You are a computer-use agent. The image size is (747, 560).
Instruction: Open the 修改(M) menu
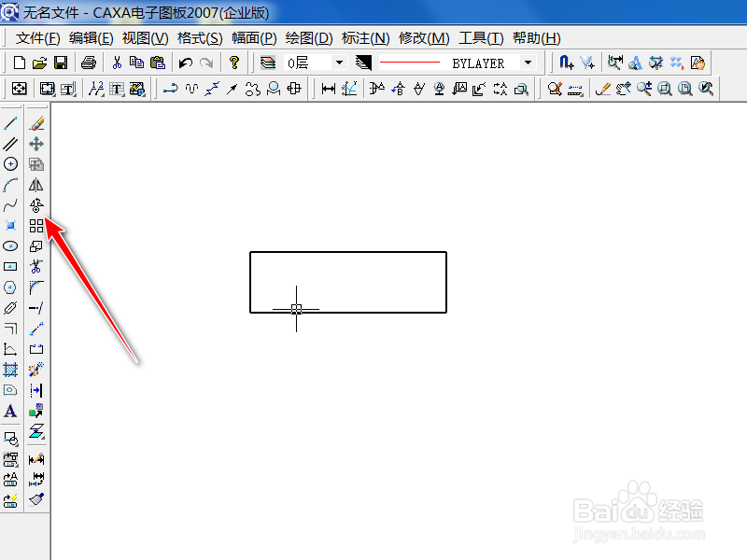[424, 38]
